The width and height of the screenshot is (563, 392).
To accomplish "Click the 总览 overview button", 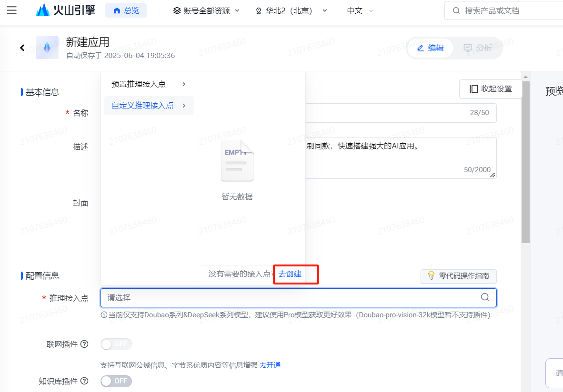I will pyautogui.click(x=126, y=10).
